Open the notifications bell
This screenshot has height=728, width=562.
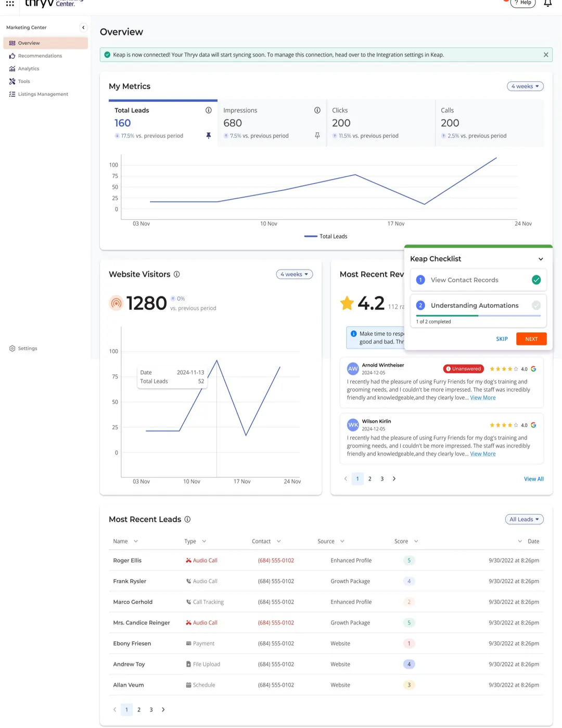coord(548,3)
